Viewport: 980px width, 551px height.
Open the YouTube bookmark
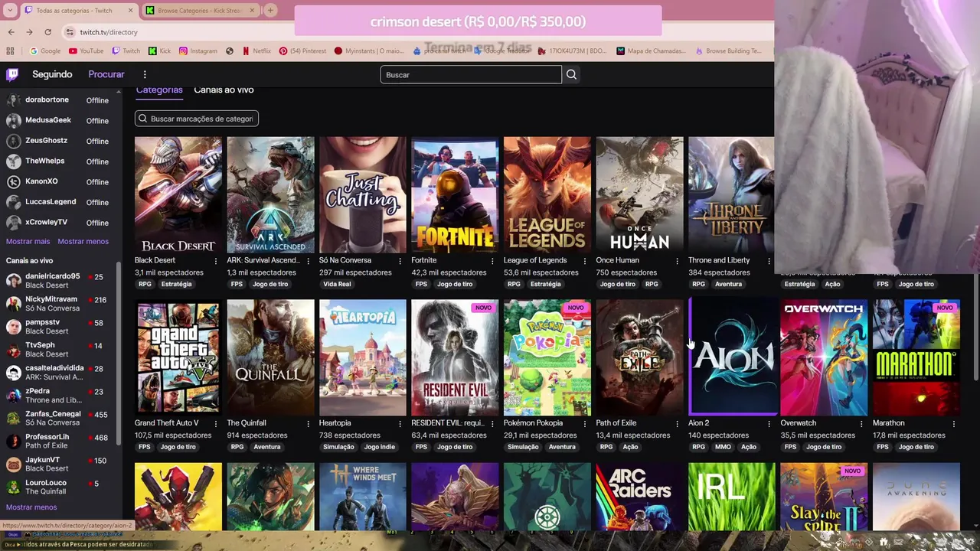click(86, 51)
